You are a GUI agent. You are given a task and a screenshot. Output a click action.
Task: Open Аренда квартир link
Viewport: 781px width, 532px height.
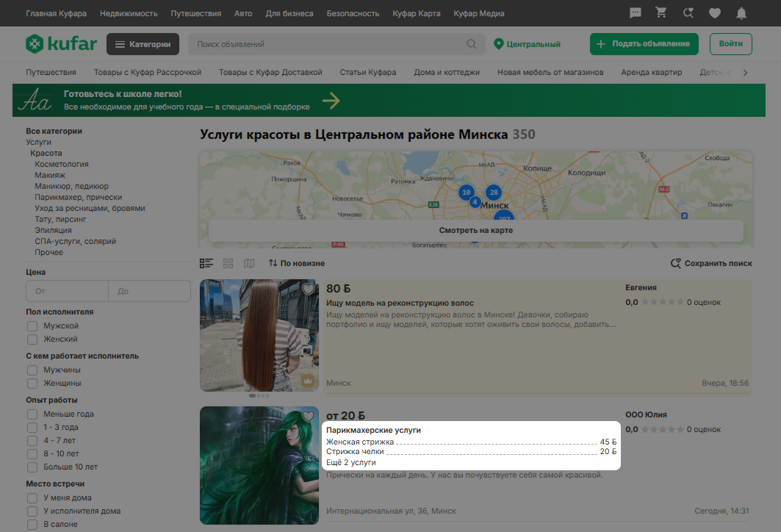(x=652, y=72)
